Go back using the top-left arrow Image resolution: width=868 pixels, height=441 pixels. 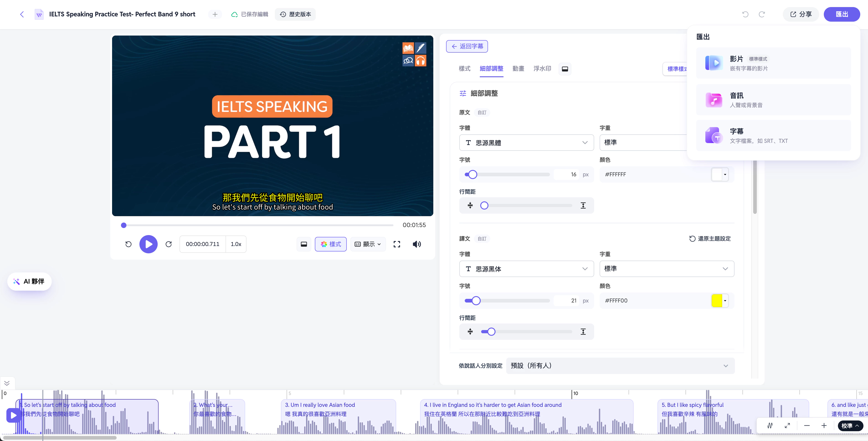point(22,14)
